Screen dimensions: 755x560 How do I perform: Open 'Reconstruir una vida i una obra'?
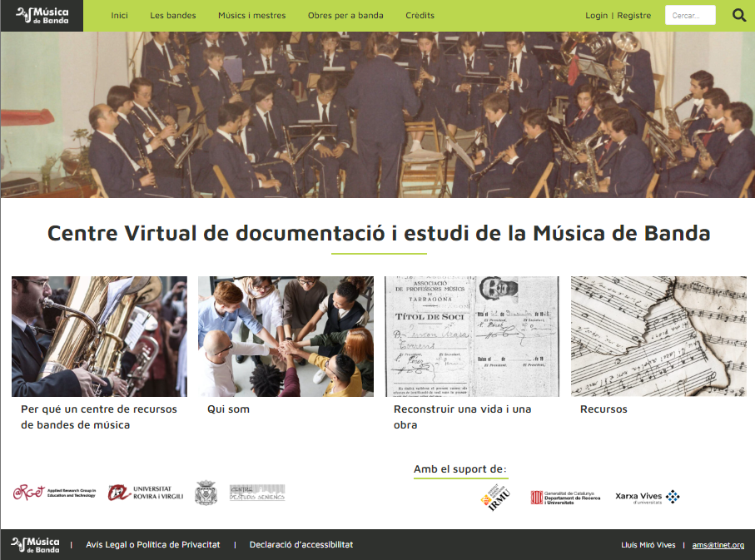click(x=462, y=417)
